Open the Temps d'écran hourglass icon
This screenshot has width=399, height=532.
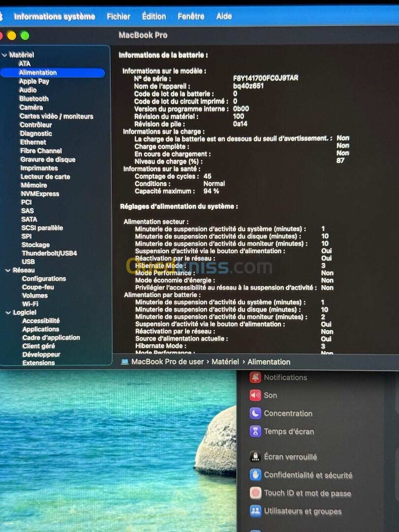click(x=255, y=431)
